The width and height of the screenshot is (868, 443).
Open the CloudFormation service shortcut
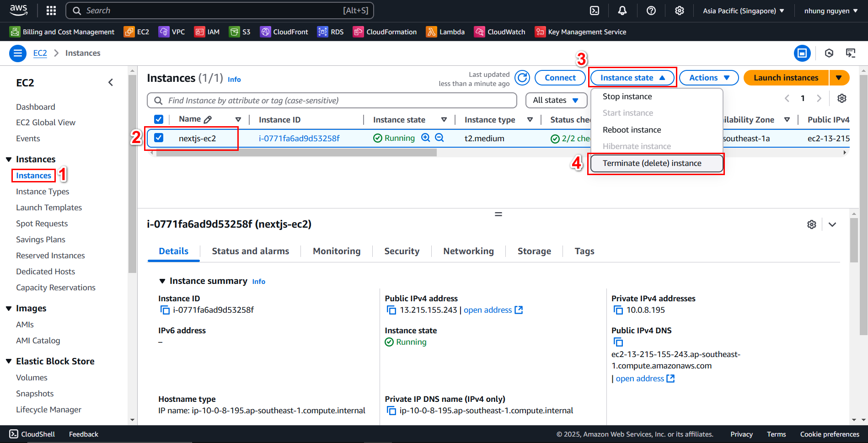pos(385,32)
